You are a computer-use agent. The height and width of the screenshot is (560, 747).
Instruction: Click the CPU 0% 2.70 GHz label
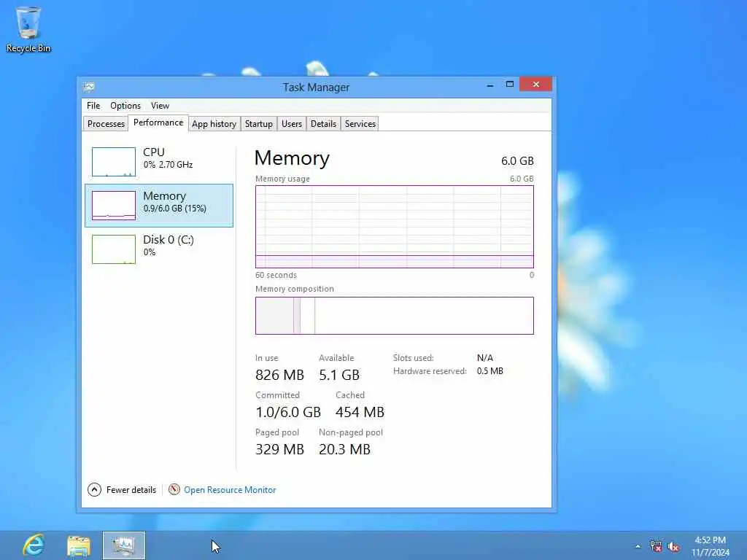point(168,158)
